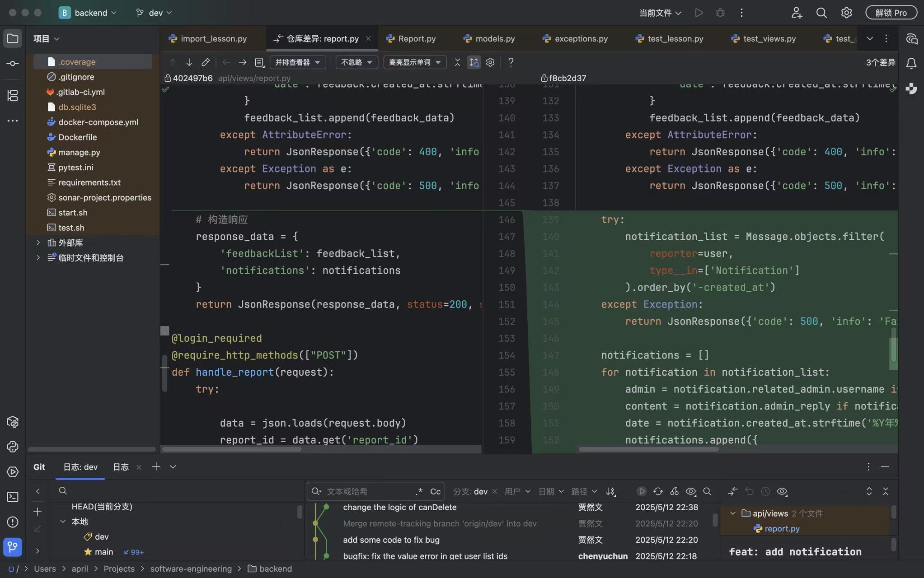The width and height of the screenshot is (924, 578).
Task: Toggle synchronized scrolling in diff viewer
Action: (x=474, y=62)
